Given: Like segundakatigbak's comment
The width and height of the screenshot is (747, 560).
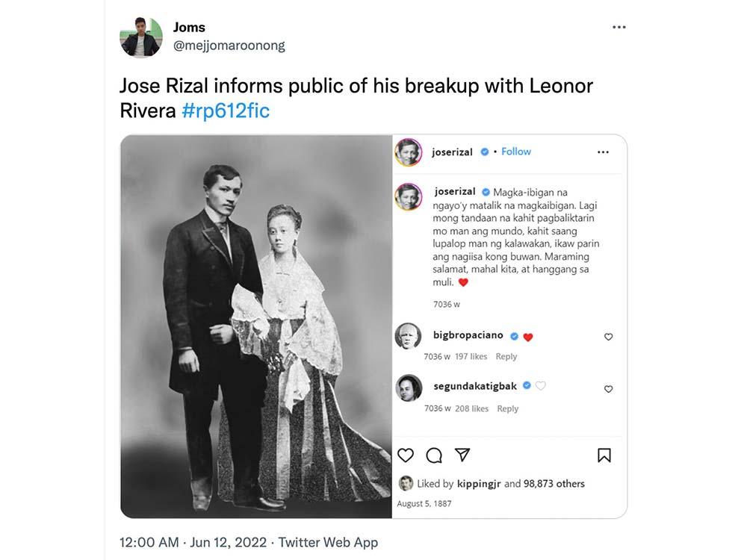Looking at the screenshot, I should (609, 389).
